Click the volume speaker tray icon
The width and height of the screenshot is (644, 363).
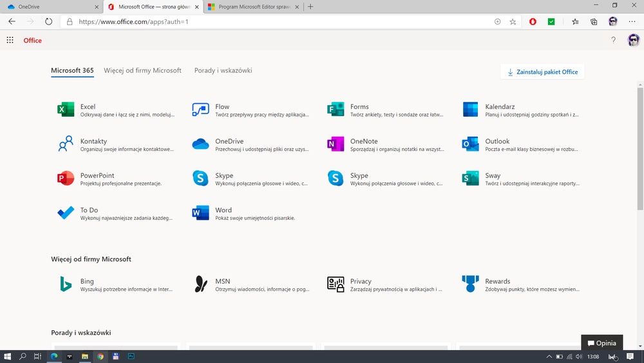579,357
